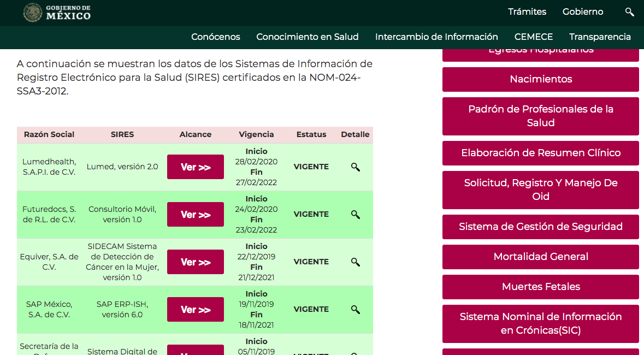This screenshot has height=355, width=644.
Task: Click the 23/02/2022 end date
Action: [256, 230]
